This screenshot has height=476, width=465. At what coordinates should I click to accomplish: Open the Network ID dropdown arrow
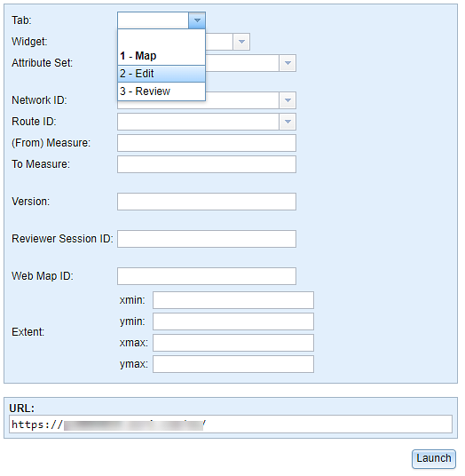point(288,100)
